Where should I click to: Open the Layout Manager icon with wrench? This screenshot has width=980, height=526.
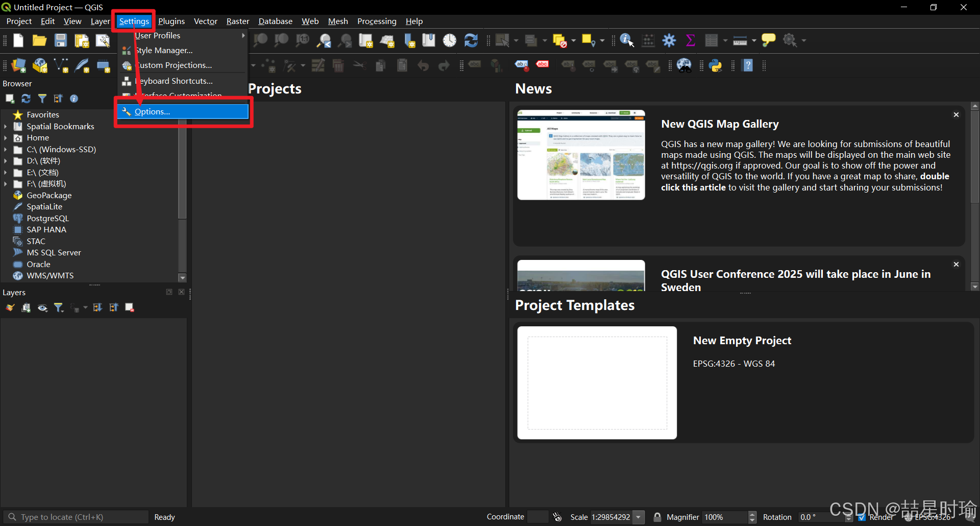(103, 40)
